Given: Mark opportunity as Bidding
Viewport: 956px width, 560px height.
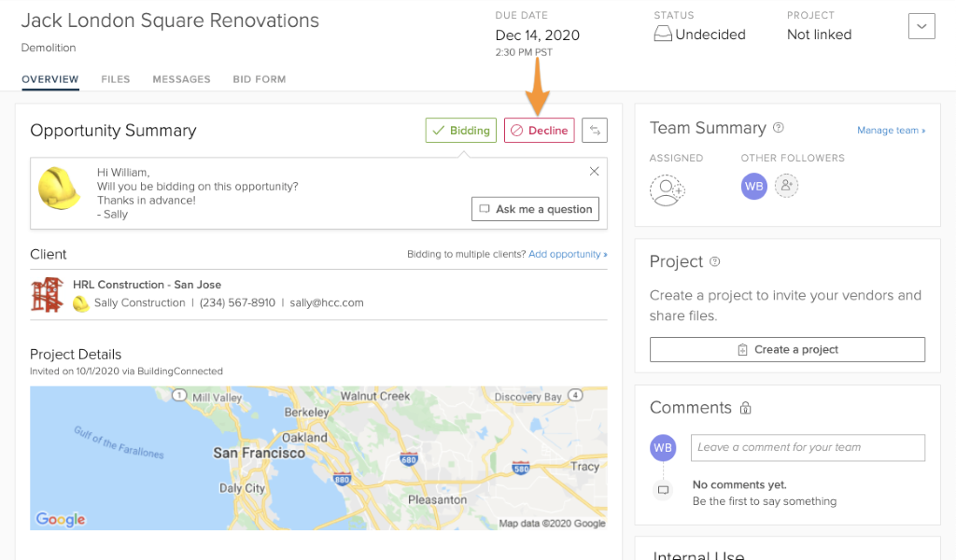Looking at the screenshot, I should pos(460,131).
